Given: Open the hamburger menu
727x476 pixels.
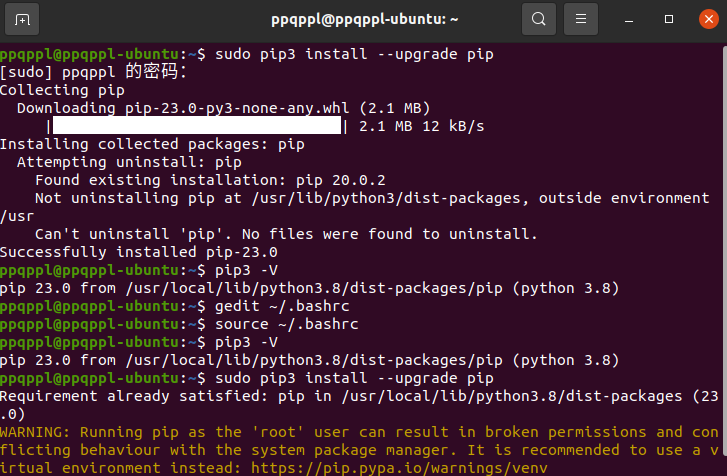Looking at the screenshot, I should tap(580, 19).
